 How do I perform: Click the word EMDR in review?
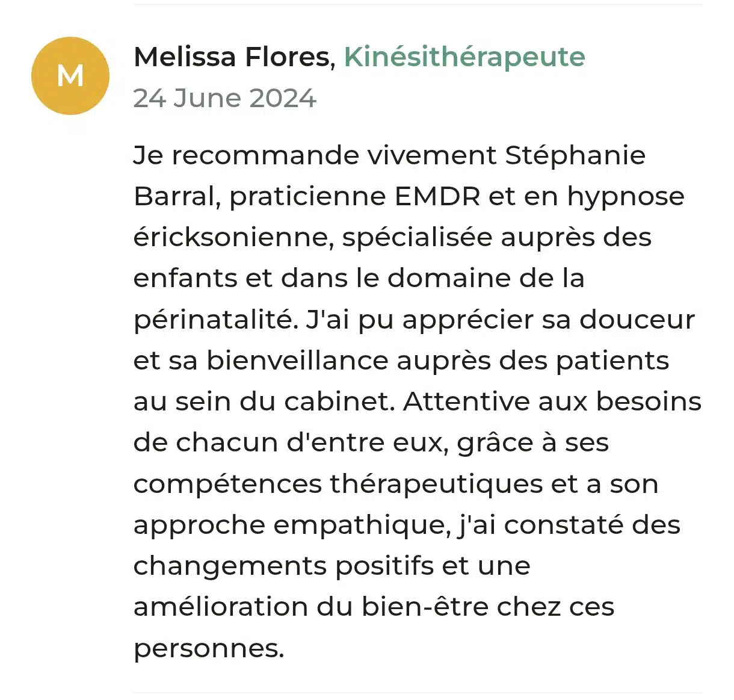437,197
